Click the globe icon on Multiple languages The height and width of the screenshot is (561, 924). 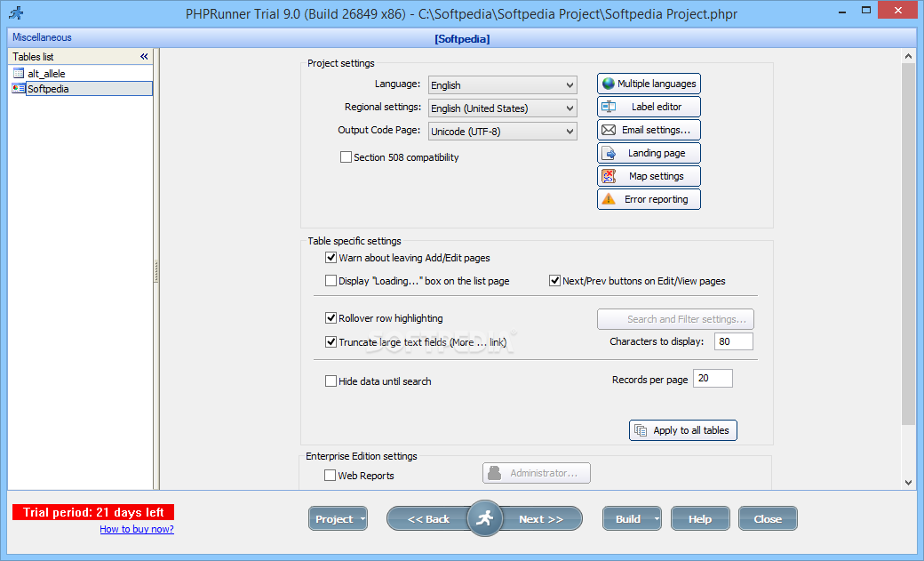coord(609,84)
